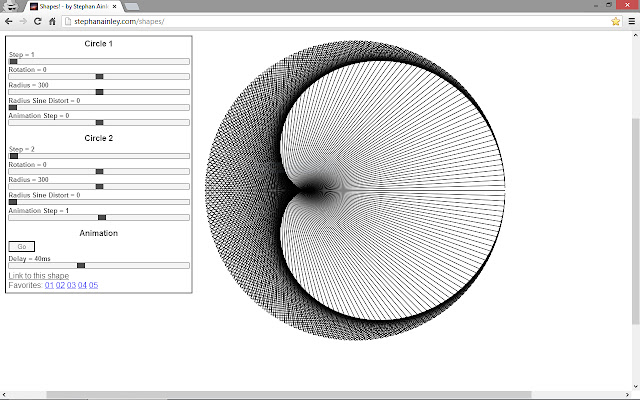Click the Circle 1 Radius Sine Distort slider

click(x=99, y=107)
